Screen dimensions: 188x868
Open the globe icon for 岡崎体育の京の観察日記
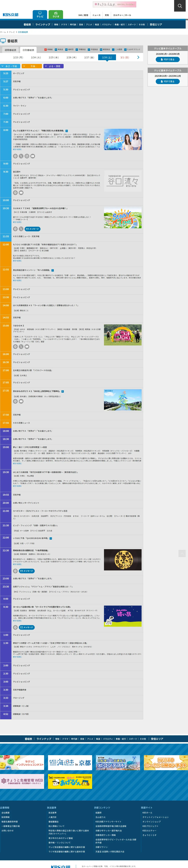[x=15, y=571]
